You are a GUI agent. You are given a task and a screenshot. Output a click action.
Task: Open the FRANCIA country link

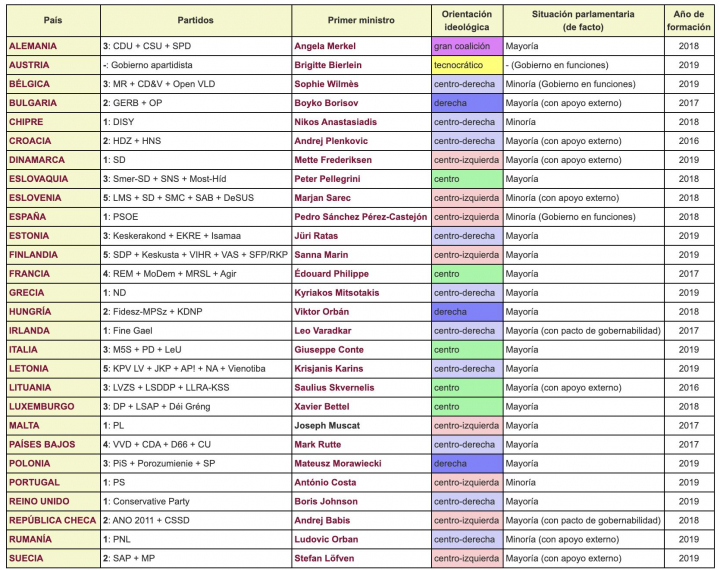pos(29,273)
